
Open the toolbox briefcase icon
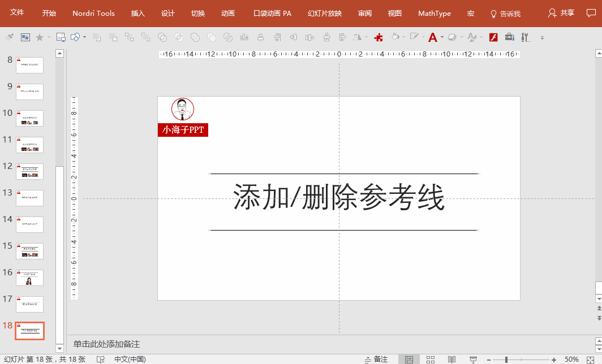509,37
